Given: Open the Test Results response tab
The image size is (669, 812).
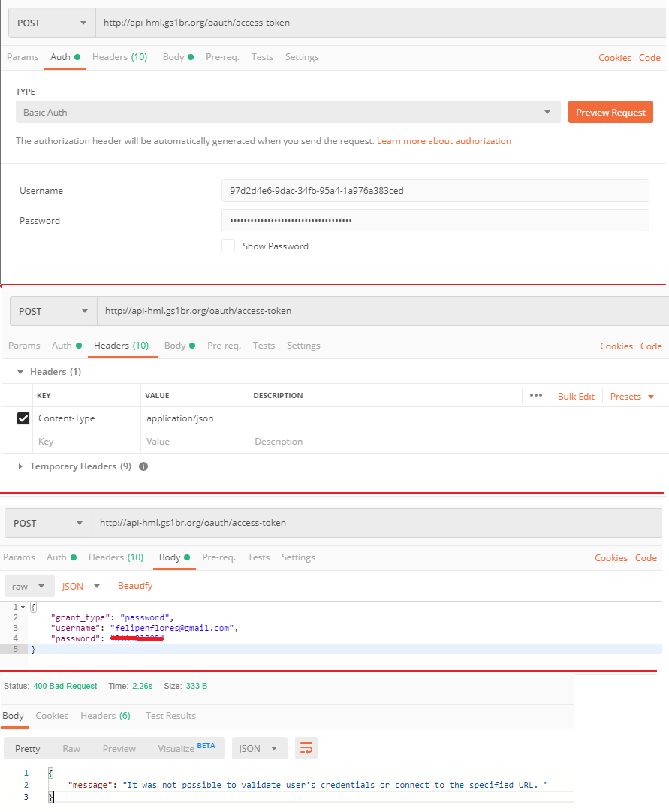Looking at the screenshot, I should point(170,716).
